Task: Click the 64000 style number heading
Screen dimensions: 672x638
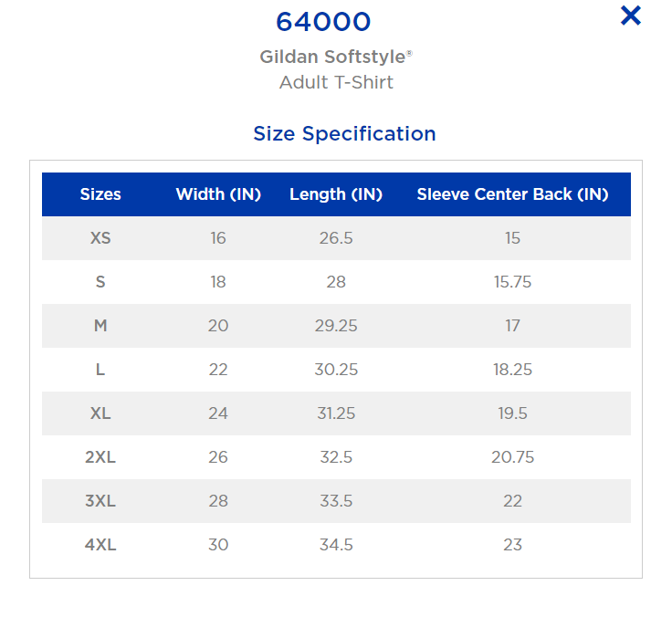Action: point(323,22)
